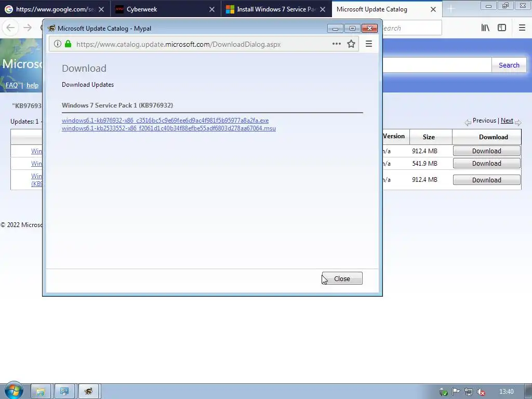Click the muted volume tray icon

tap(481, 392)
